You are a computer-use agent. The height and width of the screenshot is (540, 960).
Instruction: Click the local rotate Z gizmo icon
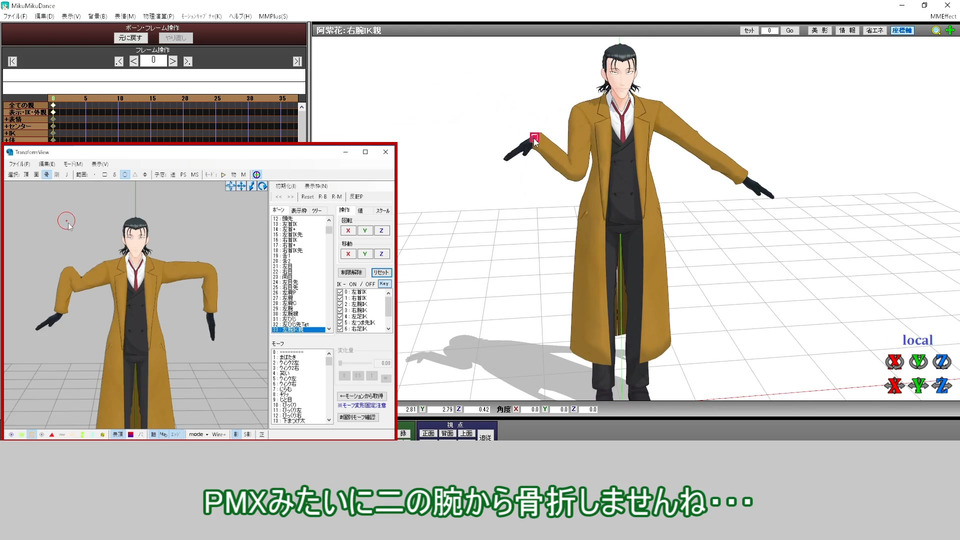click(942, 361)
